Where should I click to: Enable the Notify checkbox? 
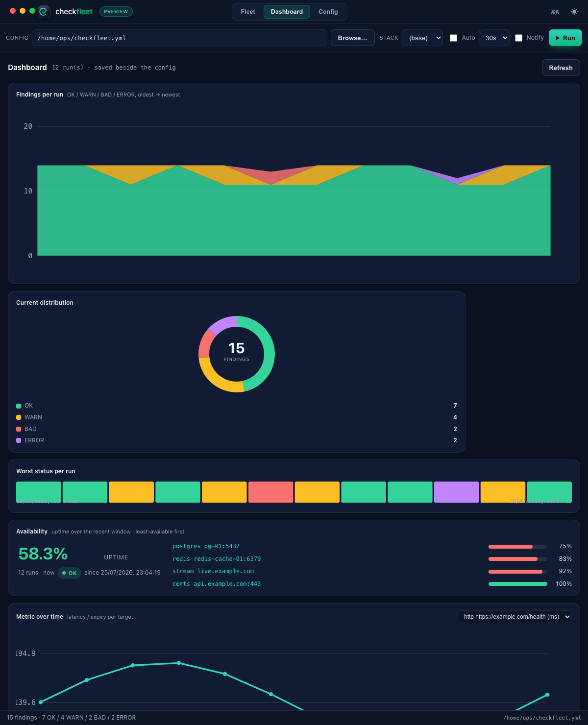click(518, 38)
